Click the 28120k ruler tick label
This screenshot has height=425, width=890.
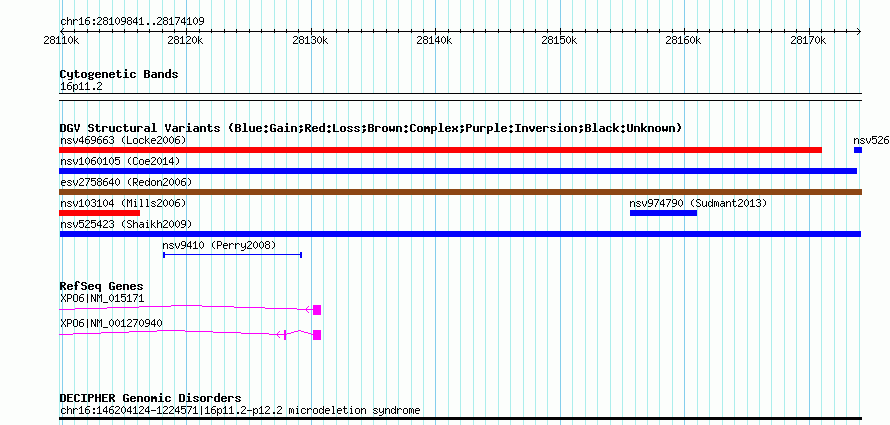tap(185, 40)
